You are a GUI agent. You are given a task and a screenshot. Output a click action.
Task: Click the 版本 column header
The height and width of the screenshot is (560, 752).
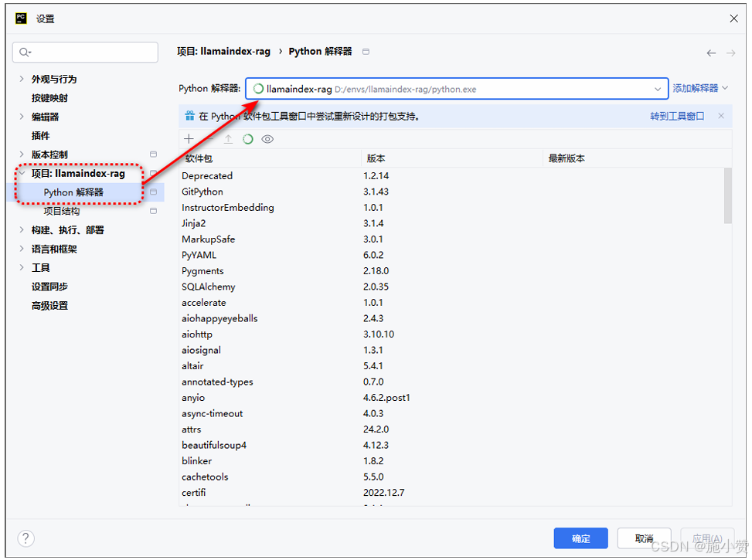[x=452, y=158]
